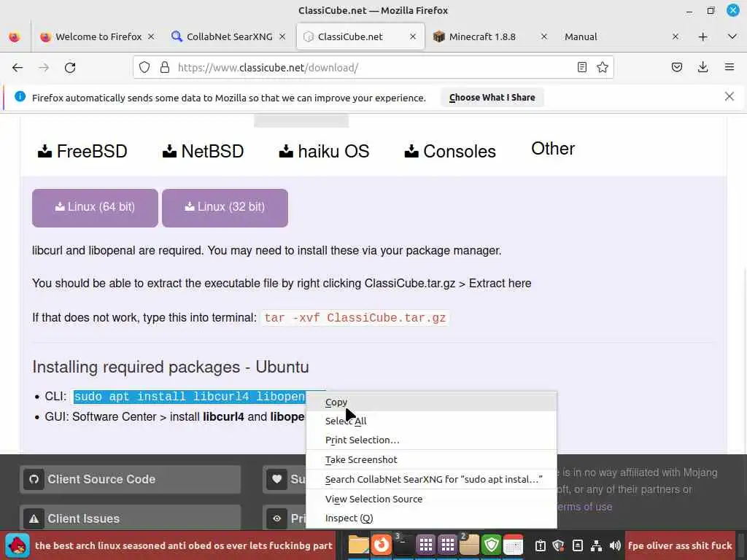Choose Print Selection from context menu
Screen dimensions: 747x560
click(431, 440)
